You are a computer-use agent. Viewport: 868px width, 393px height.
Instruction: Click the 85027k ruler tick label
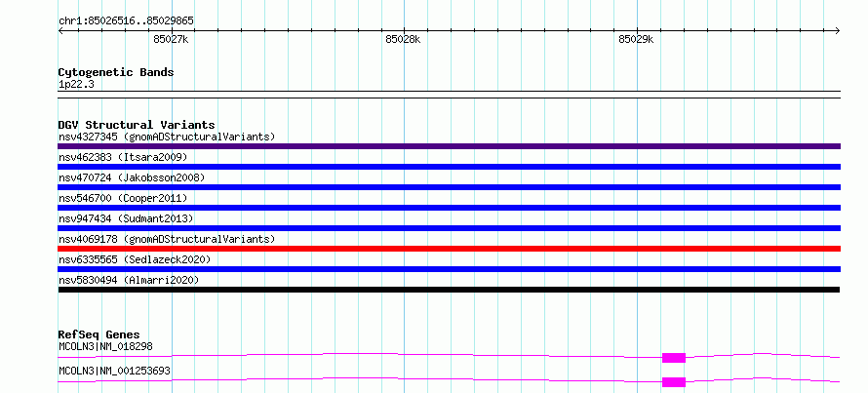pos(171,40)
